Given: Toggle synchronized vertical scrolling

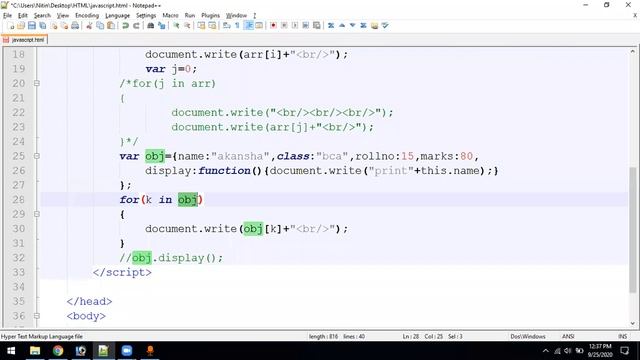Looking at the screenshot, I should tap(201, 26).
